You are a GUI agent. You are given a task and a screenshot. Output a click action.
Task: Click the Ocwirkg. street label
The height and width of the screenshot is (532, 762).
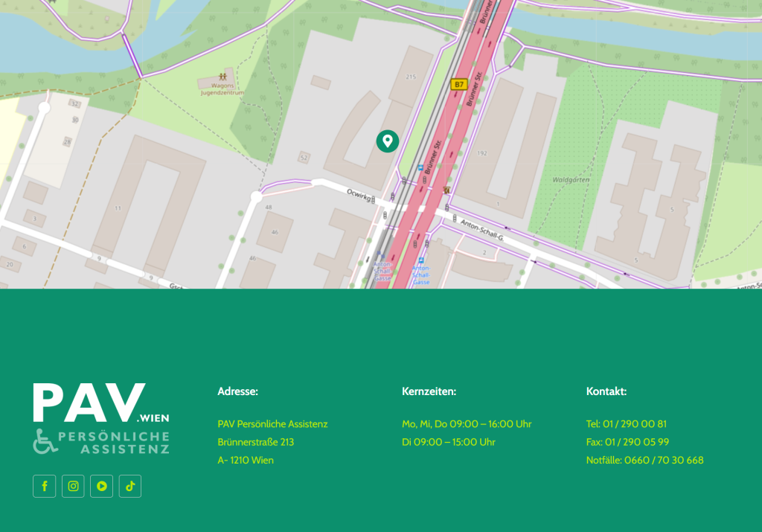point(359,194)
